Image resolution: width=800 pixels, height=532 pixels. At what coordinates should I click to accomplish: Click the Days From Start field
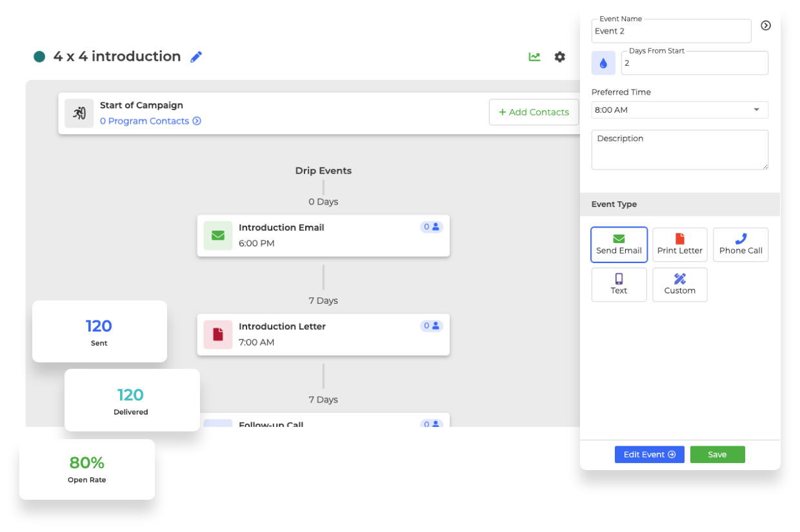[694, 64]
